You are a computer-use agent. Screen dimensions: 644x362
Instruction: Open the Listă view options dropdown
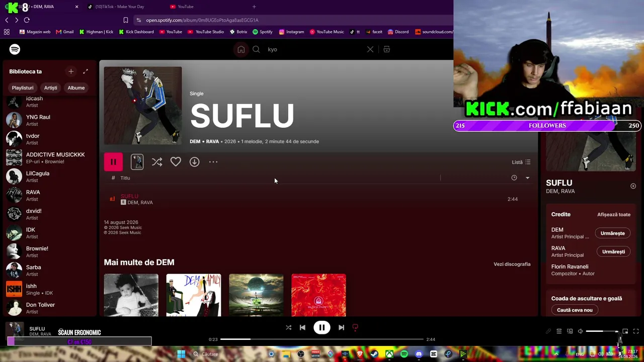click(x=521, y=162)
